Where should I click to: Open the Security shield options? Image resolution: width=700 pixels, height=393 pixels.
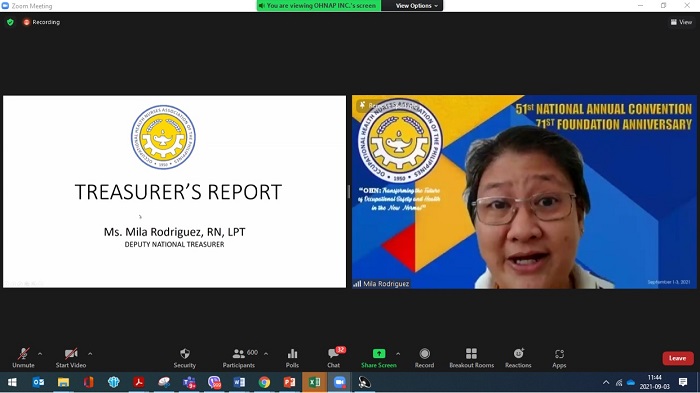(184, 358)
